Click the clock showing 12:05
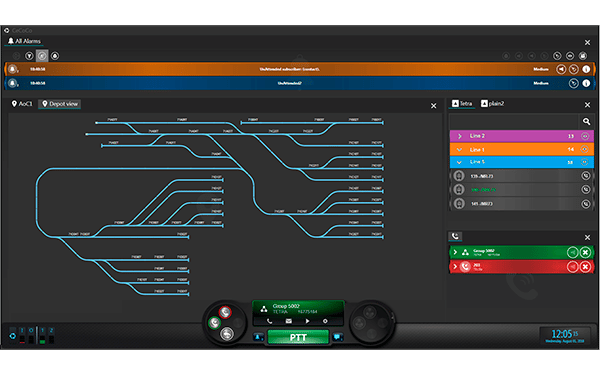This screenshot has height=375, width=600. [565, 335]
